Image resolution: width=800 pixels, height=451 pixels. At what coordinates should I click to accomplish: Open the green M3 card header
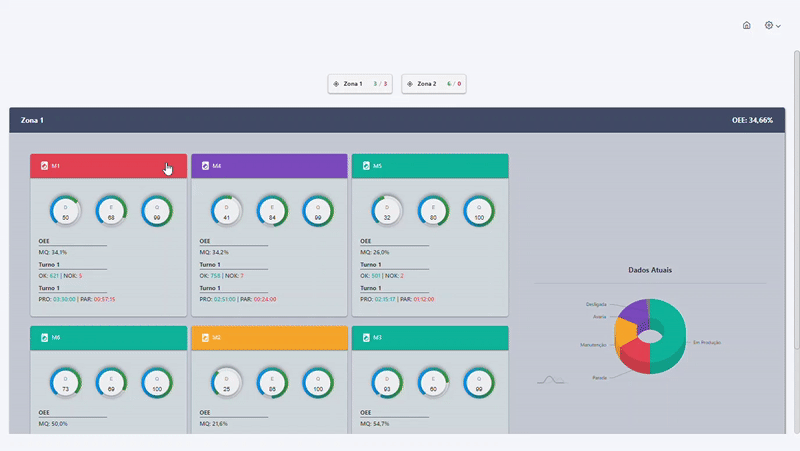coord(430,338)
